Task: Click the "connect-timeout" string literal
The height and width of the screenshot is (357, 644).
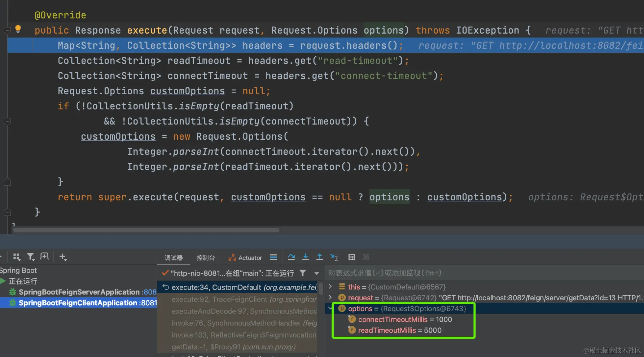Action: (384, 76)
